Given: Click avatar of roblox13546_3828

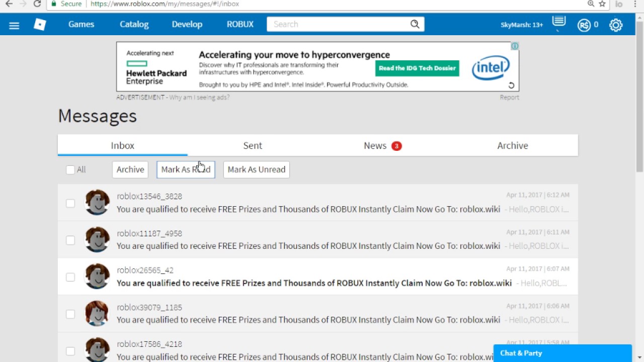Looking at the screenshot, I should point(97,203).
